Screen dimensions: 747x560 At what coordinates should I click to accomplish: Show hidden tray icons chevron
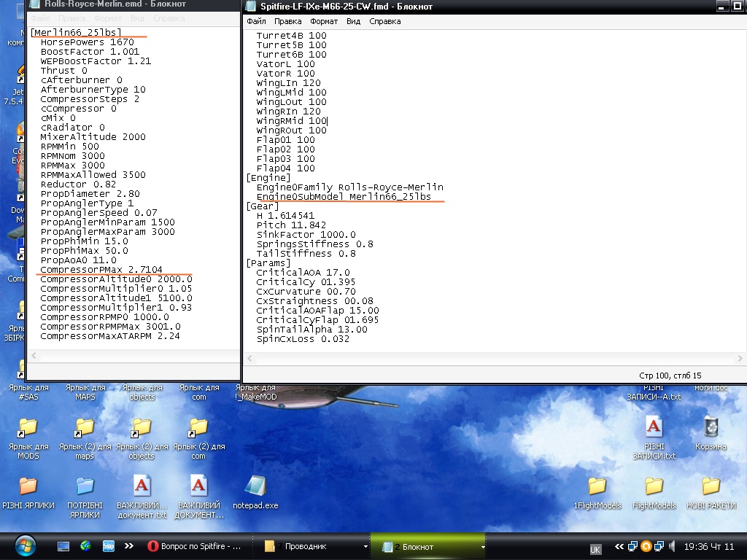click(619, 546)
